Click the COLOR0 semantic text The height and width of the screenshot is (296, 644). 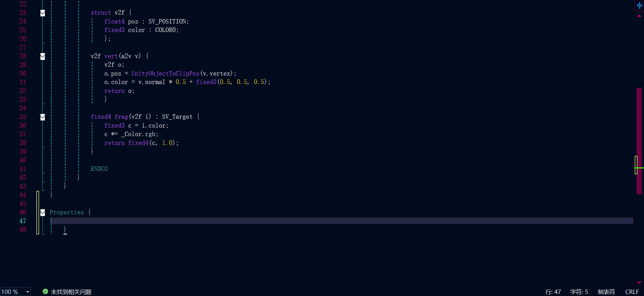(166, 30)
